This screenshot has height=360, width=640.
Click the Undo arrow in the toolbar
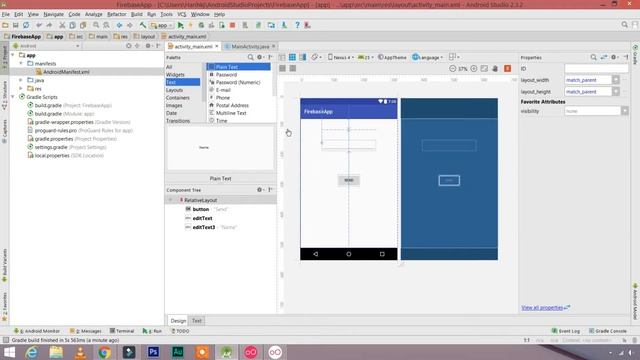(39, 25)
